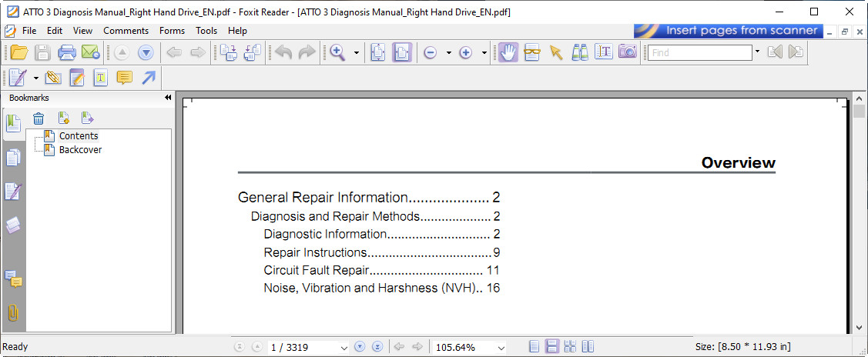Screen dimensions: 868x357
Task: Collapse the Bookmarks panel with double arrow
Action: 168,98
